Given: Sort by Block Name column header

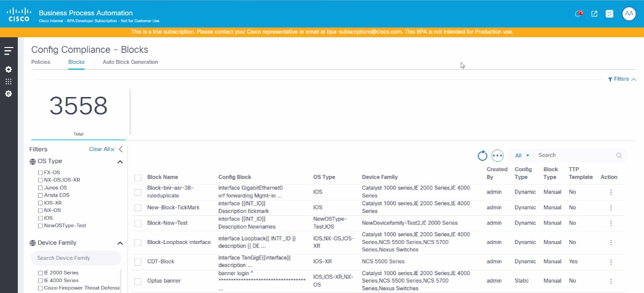Looking at the screenshot, I should (x=163, y=177).
